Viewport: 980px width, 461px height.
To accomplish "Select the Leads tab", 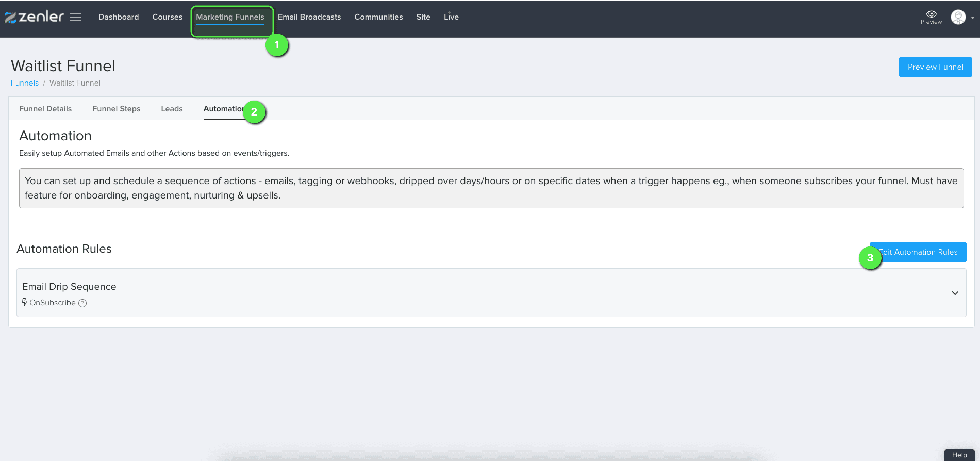I will click(x=172, y=109).
